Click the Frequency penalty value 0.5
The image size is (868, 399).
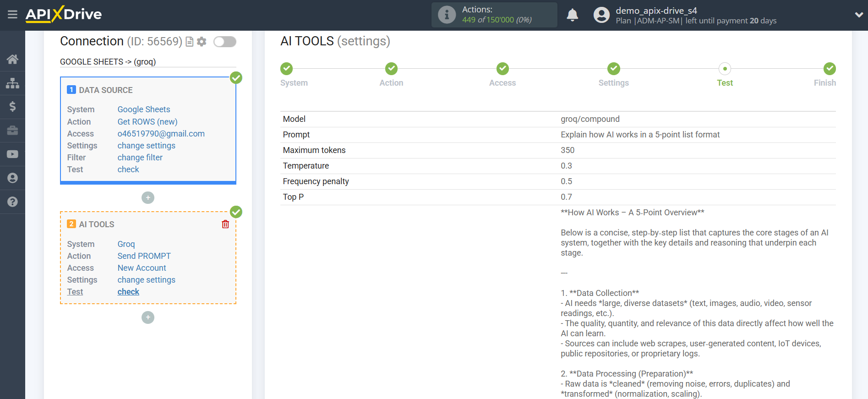566,181
